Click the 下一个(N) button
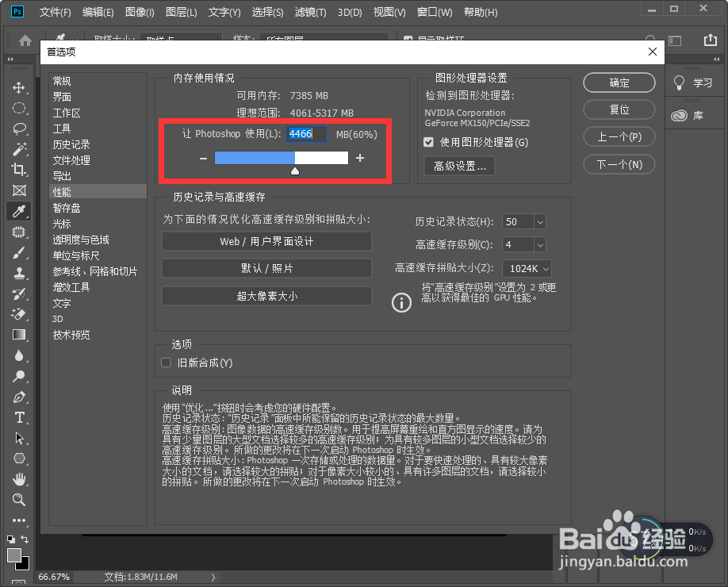 pos(619,164)
